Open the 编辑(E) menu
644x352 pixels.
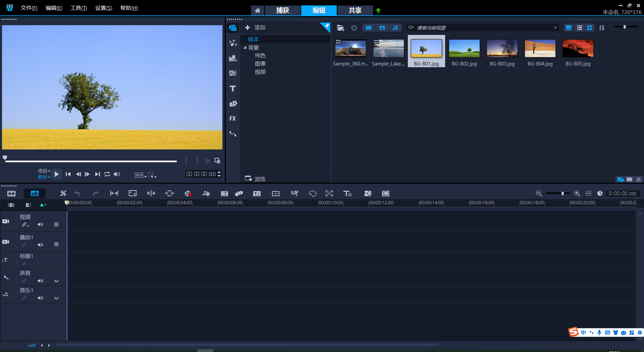pyautogui.click(x=54, y=8)
